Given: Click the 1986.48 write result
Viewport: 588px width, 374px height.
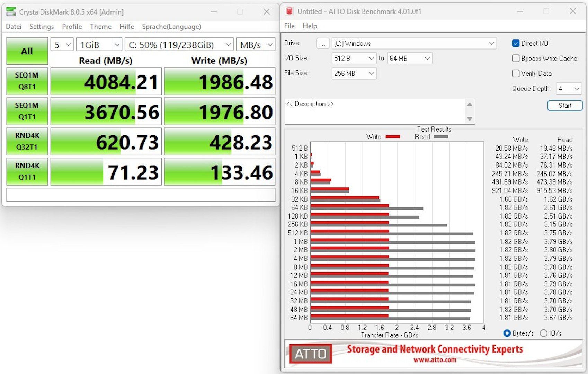Looking at the screenshot, I should pyautogui.click(x=220, y=81).
